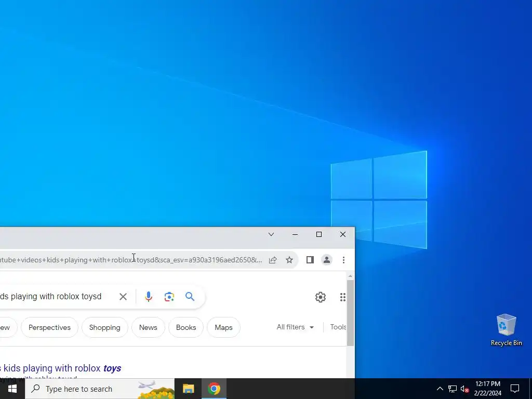Select the Recycle Bin desktop icon
This screenshot has width=532, height=399.
[506, 330]
